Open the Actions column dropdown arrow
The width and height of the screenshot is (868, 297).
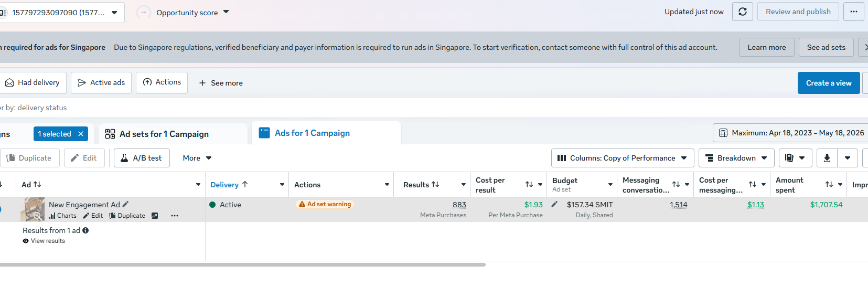tap(387, 185)
